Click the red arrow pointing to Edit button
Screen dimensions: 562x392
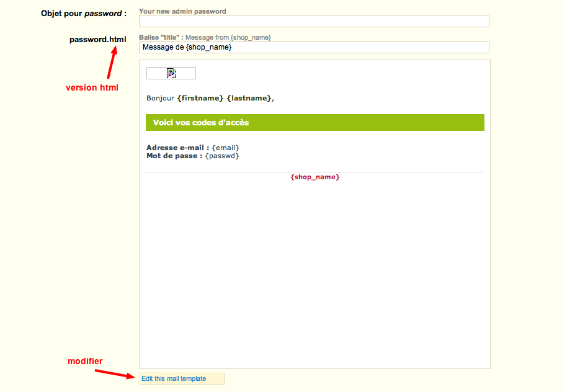(x=115, y=373)
